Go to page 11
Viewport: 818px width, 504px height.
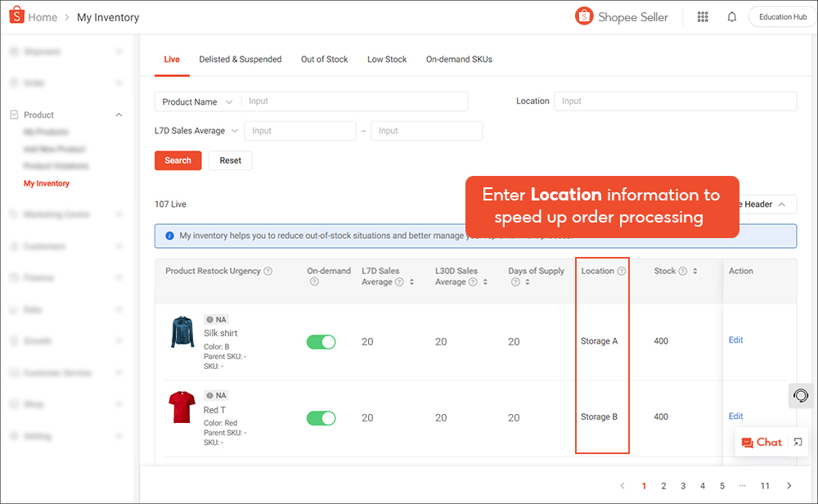765,486
